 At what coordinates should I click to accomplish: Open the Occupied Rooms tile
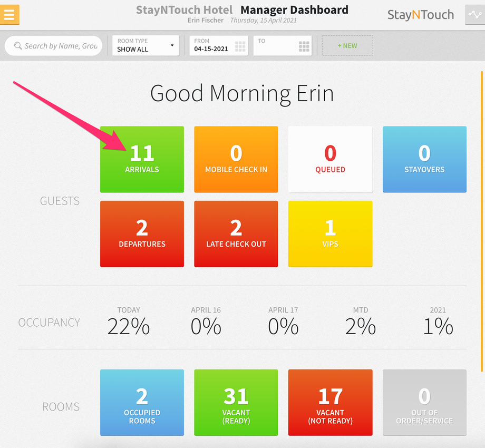(142, 403)
